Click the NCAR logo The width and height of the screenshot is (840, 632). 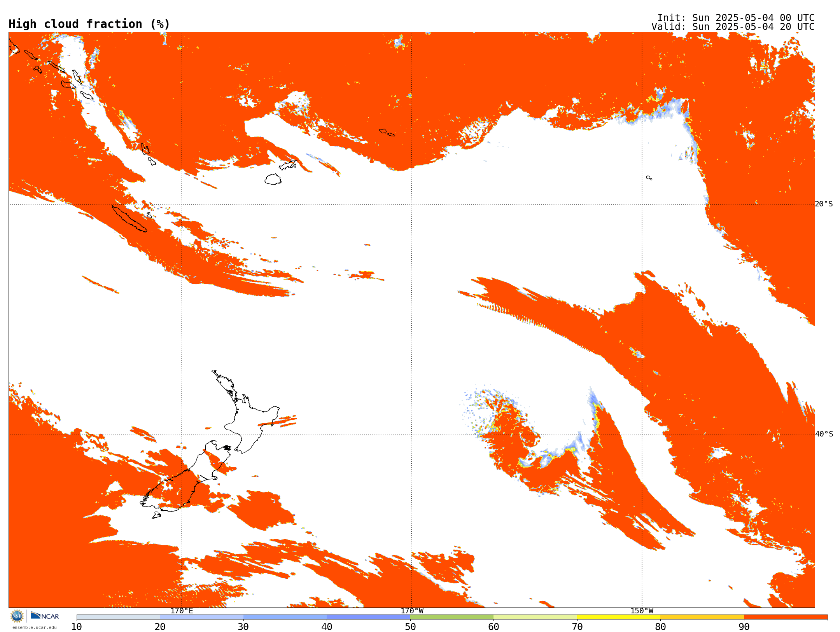pyautogui.click(x=45, y=616)
